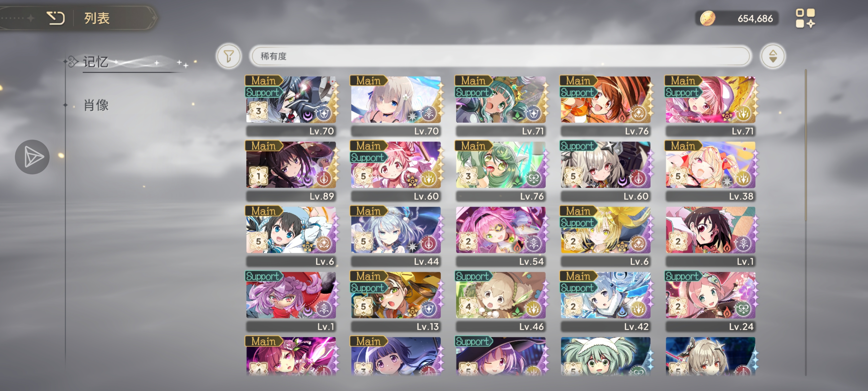Click the gold coin currency icon
The height and width of the screenshot is (391, 868).
tap(707, 18)
